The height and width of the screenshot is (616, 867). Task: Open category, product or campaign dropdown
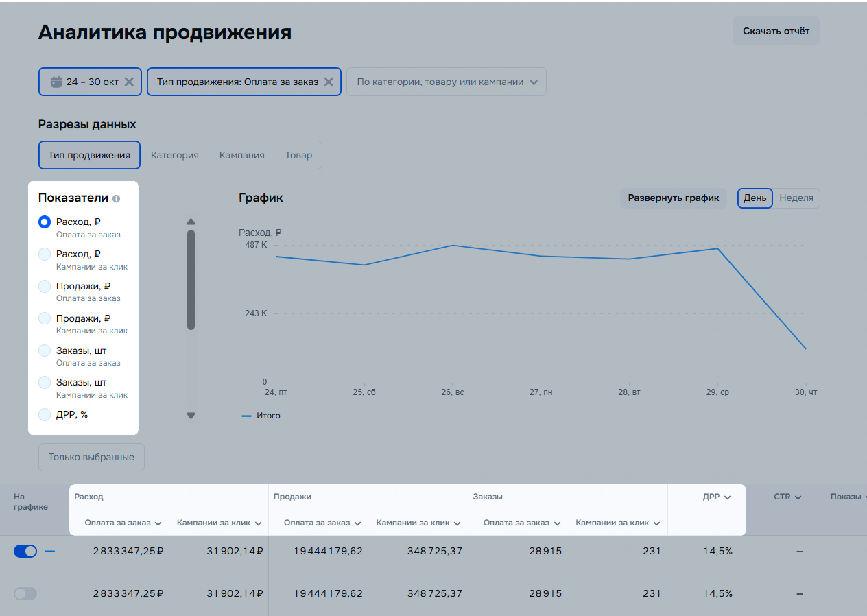pyautogui.click(x=446, y=82)
